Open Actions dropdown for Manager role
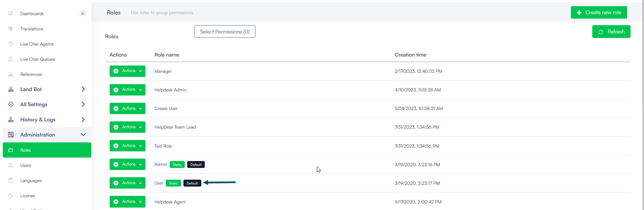Screen dimensions: 644x210 [x=127, y=71]
